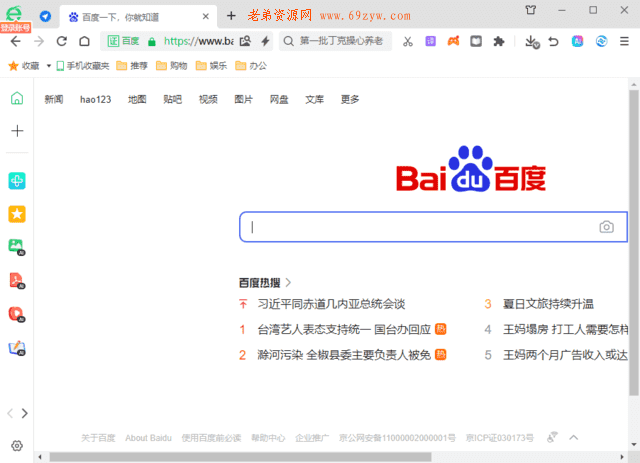This screenshot has width=640, height=463.
Task: Click the reload page button
Action: 61,41
